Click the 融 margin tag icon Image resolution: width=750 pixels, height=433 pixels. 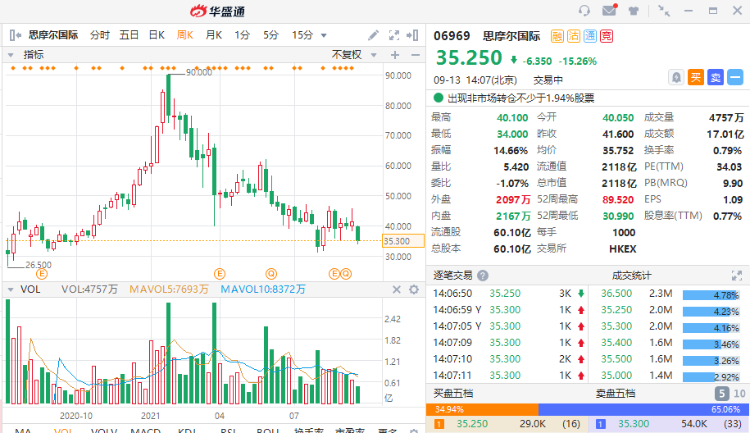[557, 36]
